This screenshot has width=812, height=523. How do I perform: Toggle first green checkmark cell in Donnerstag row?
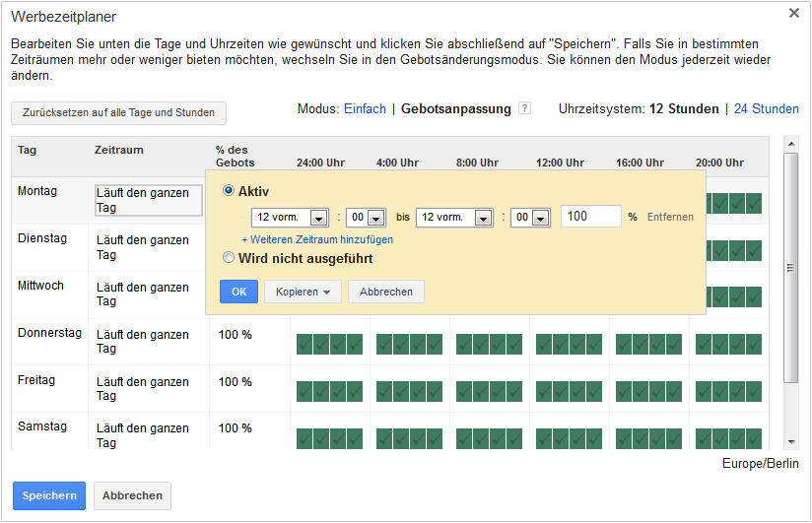click(304, 344)
